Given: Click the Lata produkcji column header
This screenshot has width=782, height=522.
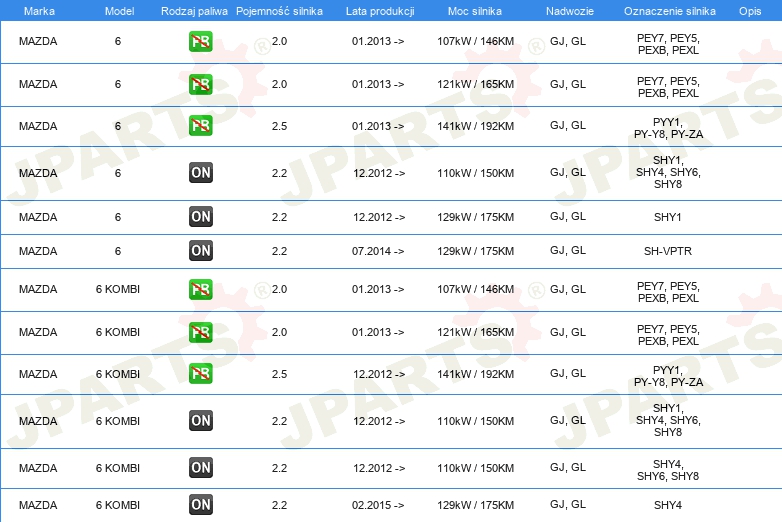Looking at the screenshot, I should tap(380, 11).
